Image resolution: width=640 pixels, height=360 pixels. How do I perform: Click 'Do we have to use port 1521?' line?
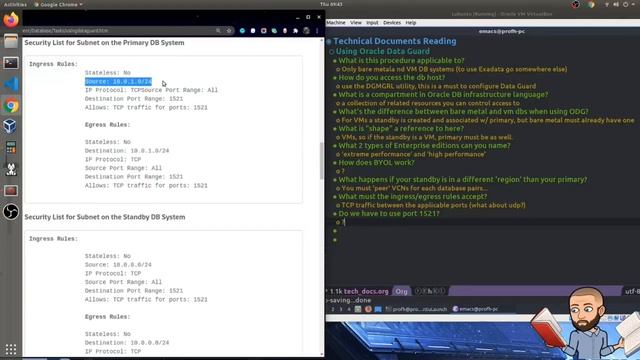click(389, 213)
